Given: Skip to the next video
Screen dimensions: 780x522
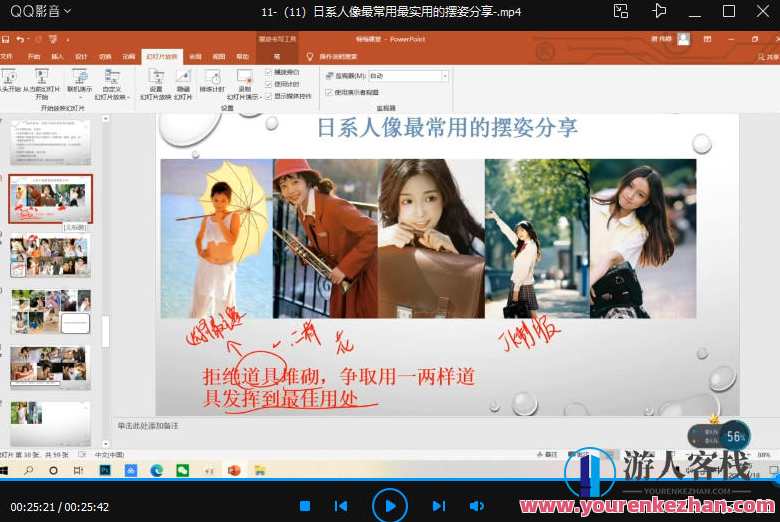Looking at the screenshot, I should click(438, 506).
